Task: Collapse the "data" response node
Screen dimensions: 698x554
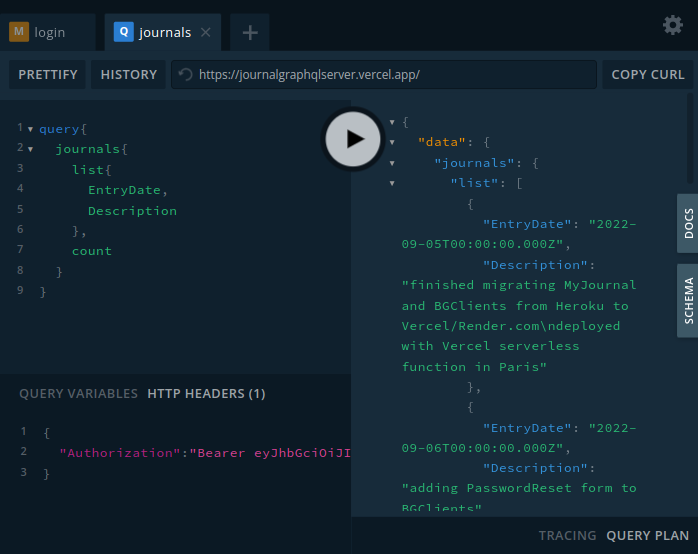Action: click(x=392, y=142)
